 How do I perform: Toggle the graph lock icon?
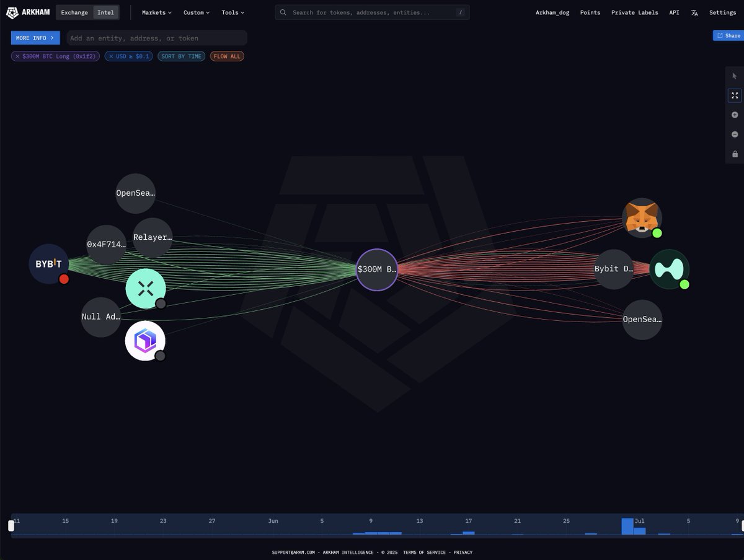pyautogui.click(x=735, y=154)
